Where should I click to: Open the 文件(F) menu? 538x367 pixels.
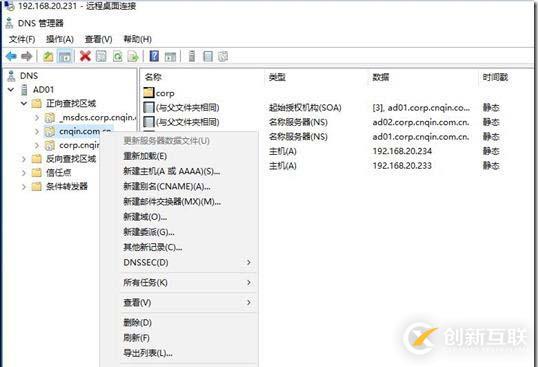pyautogui.click(x=22, y=39)
